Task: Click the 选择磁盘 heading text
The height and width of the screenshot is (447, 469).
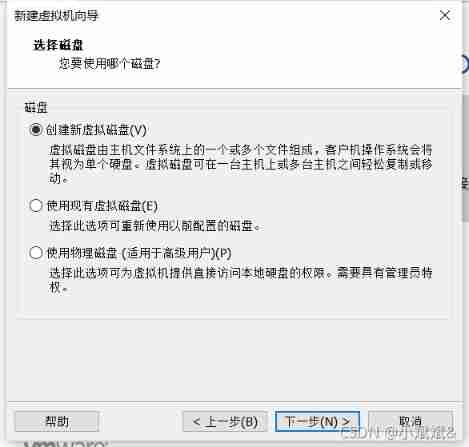Action: [x=58, y=45]
